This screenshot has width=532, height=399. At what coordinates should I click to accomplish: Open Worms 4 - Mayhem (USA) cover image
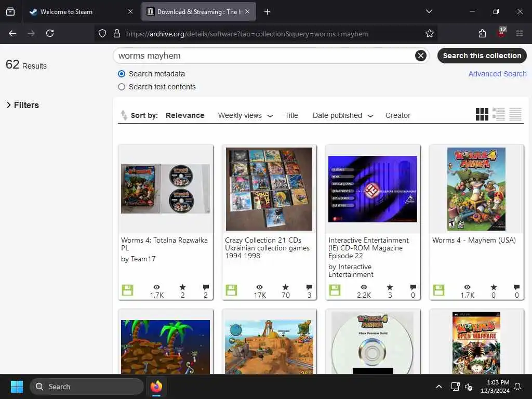pyautogui.click(x=476, y=189)
